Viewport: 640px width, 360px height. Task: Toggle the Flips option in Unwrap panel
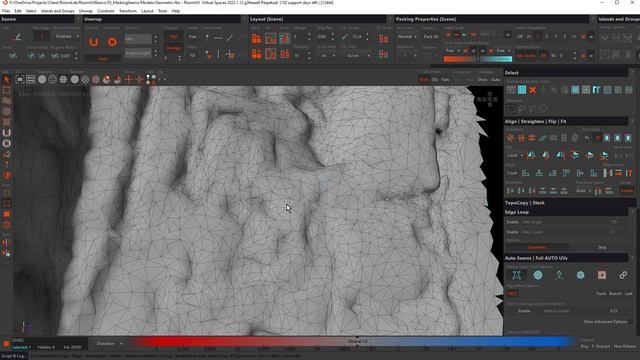[173, 36]
